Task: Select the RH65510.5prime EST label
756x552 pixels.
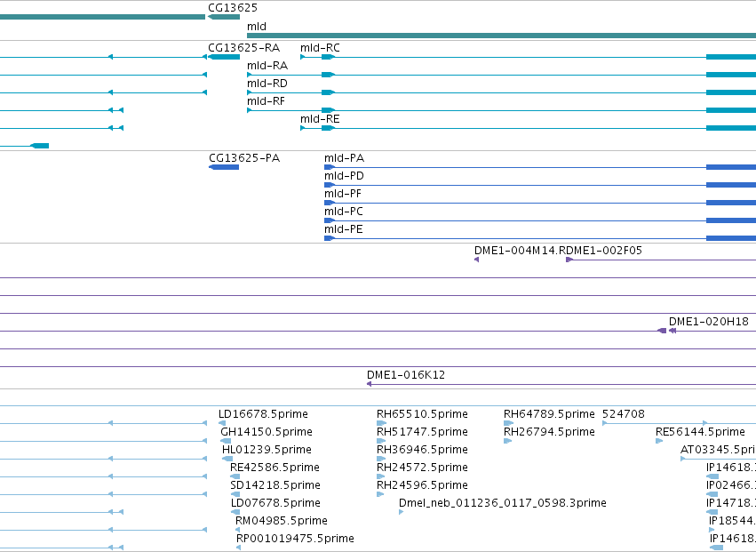Action: [x=422, y=414]
